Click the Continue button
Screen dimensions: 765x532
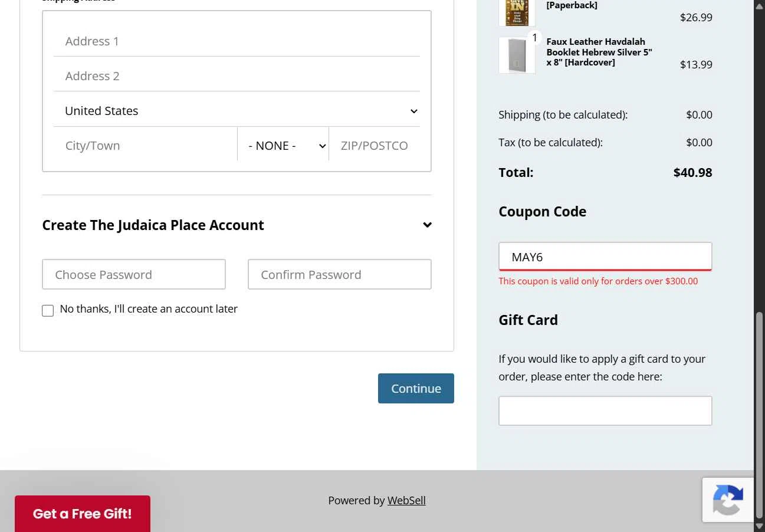(x=416, y=388)
